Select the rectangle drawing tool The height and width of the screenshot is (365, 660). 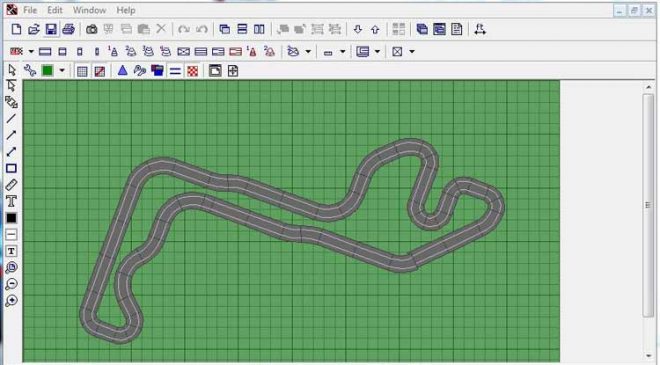point(11,168)
